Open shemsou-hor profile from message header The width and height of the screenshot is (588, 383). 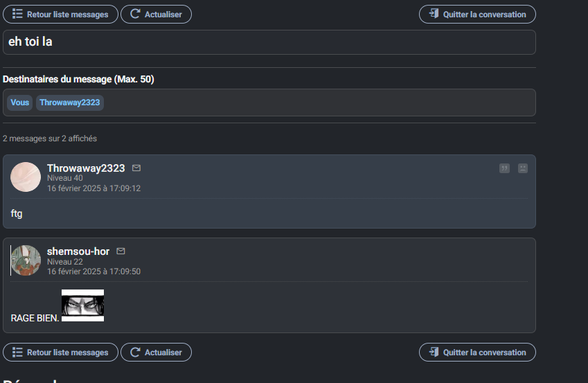78,251
